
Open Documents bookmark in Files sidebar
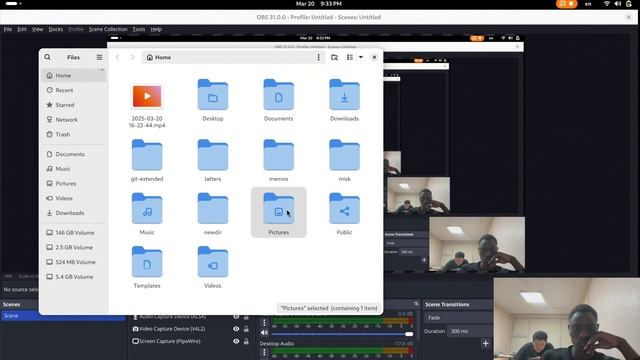tap(73, 154)
